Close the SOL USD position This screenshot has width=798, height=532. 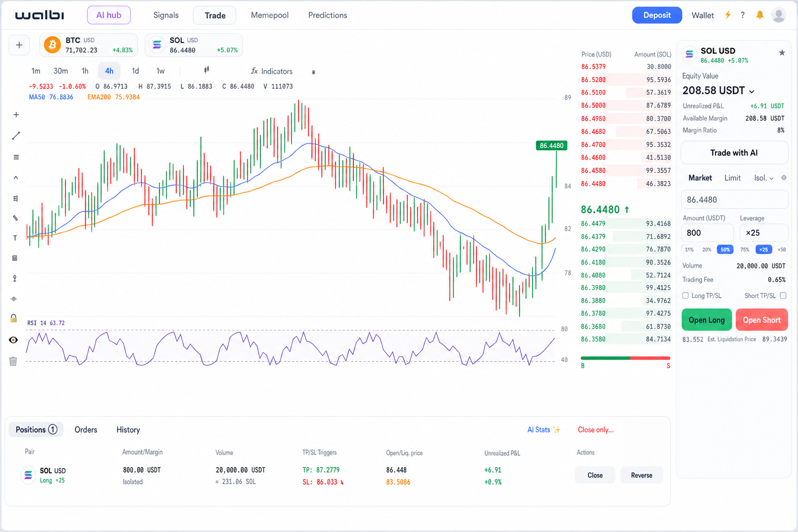pyautogui.click(x=595, y=475)
